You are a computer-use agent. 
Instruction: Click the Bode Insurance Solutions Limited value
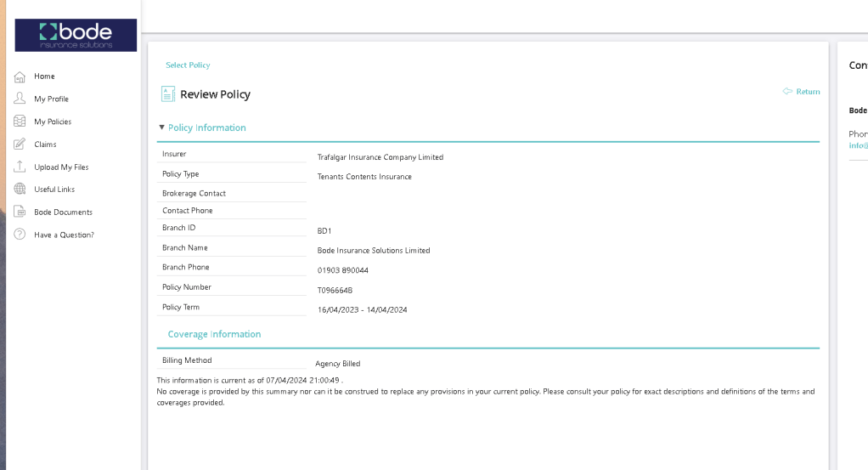coord(374,250)
